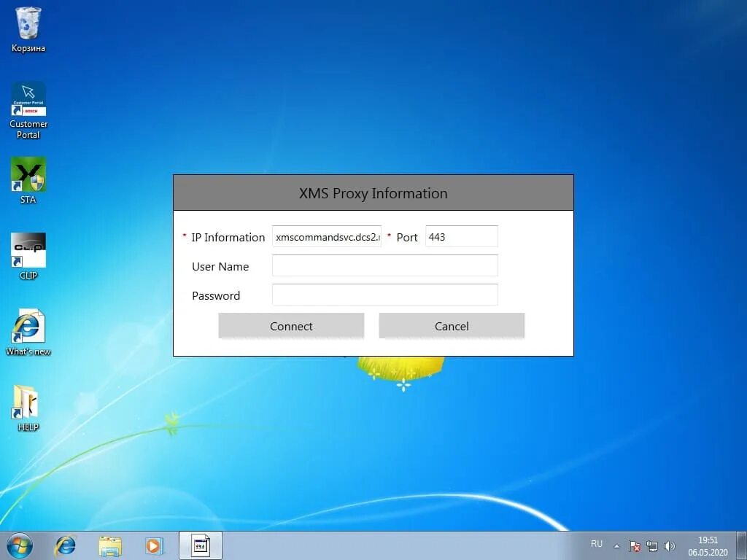Click the Cancel button
Viewport: 747px width, 560px height.
click(452, 326)
